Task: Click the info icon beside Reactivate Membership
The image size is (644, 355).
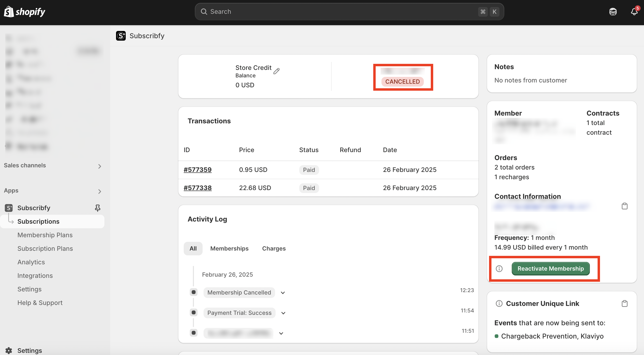Action: [x=499, y=268]
